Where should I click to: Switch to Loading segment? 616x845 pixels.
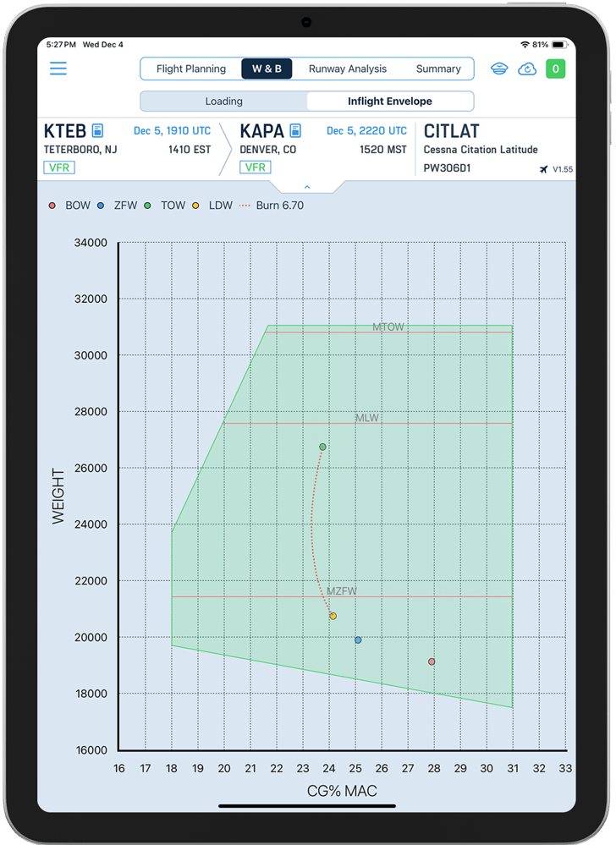click(x=223, y=102)
